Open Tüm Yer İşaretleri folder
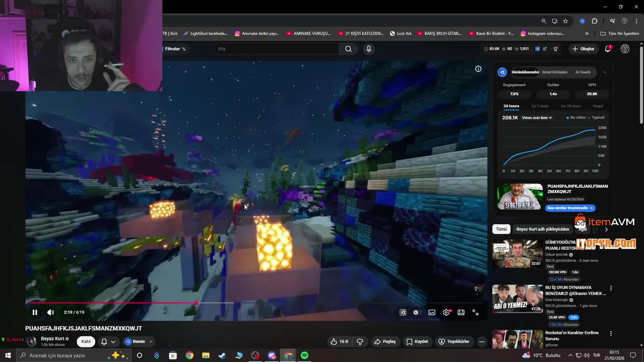The width and height of the screenshot is (644, 362). tap(619, 34)
